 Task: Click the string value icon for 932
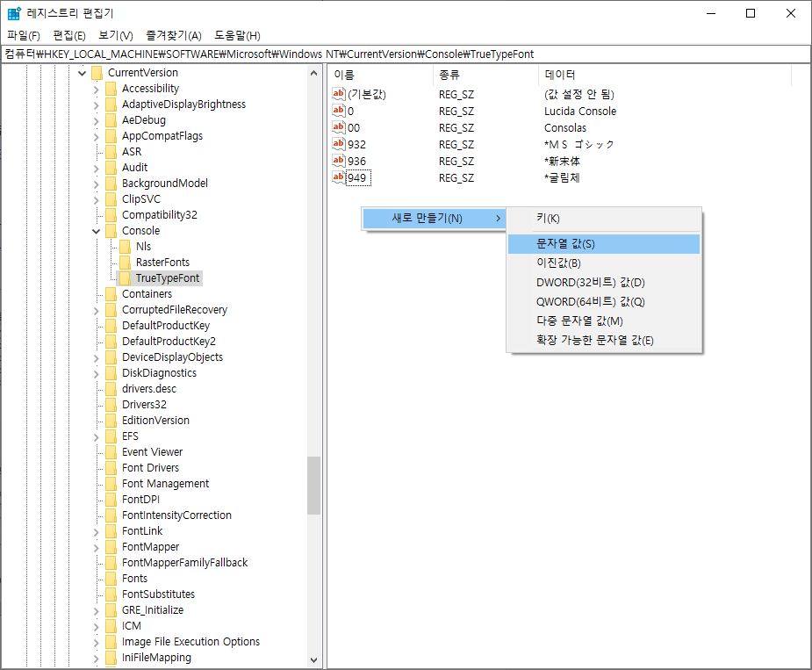click(x=339, y=144)
